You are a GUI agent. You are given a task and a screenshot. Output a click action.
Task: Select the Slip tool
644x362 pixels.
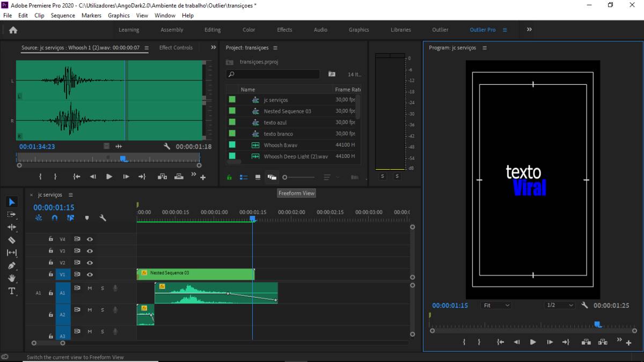(x=12, y=252)
